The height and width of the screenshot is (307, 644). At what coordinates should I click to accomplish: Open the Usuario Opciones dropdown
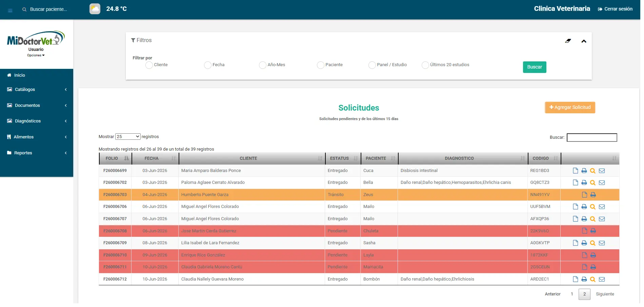[36, 55]
